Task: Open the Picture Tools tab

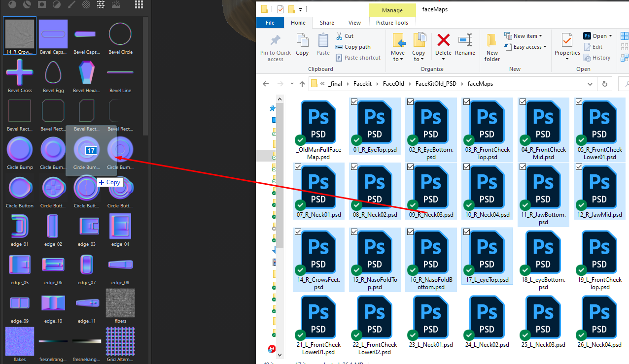Action: (392, 23)
